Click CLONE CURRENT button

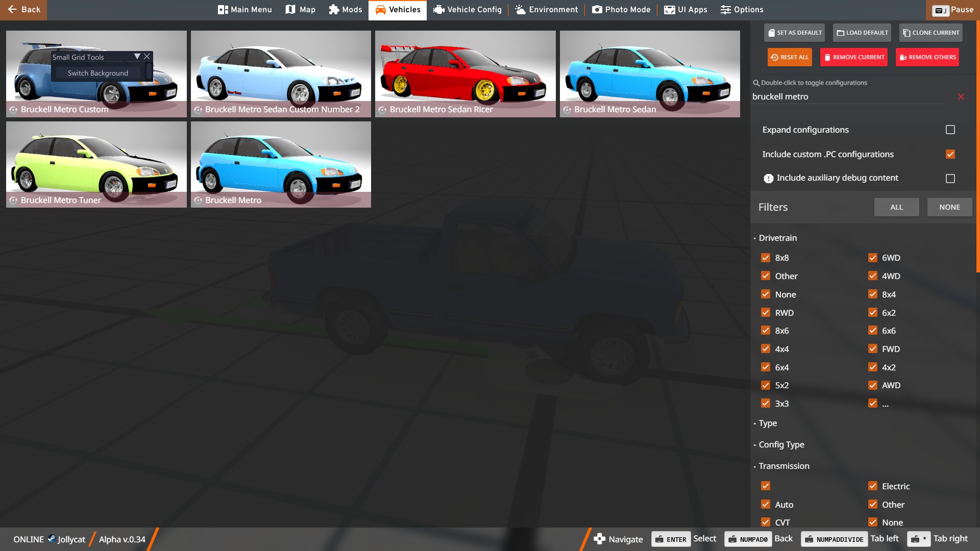(931, 33)
